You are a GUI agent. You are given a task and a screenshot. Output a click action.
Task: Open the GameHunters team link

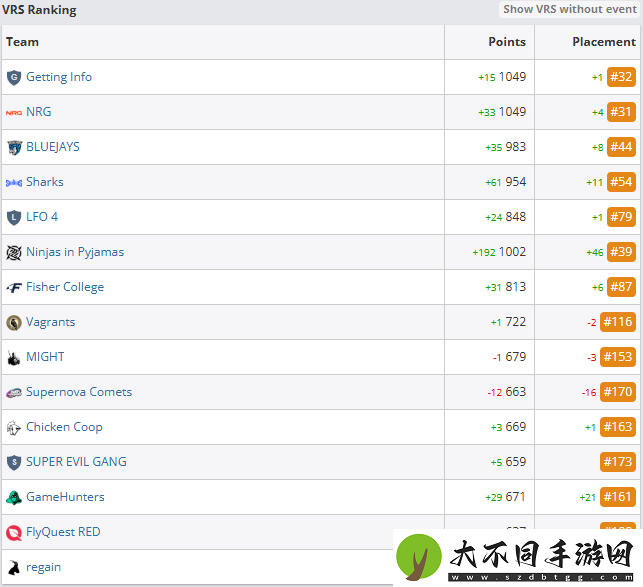[x=65, y=497]
